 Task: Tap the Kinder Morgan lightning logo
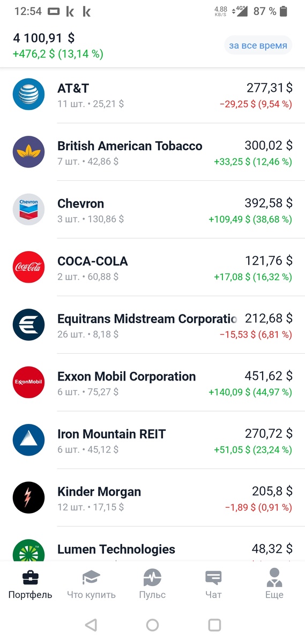pos(28,497)
